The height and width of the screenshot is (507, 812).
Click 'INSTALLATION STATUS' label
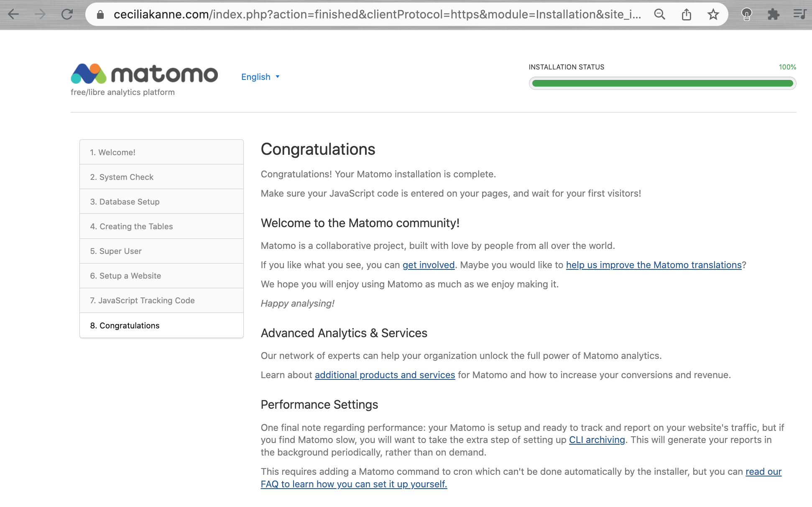pyautogui.click(x=567, y=67)
